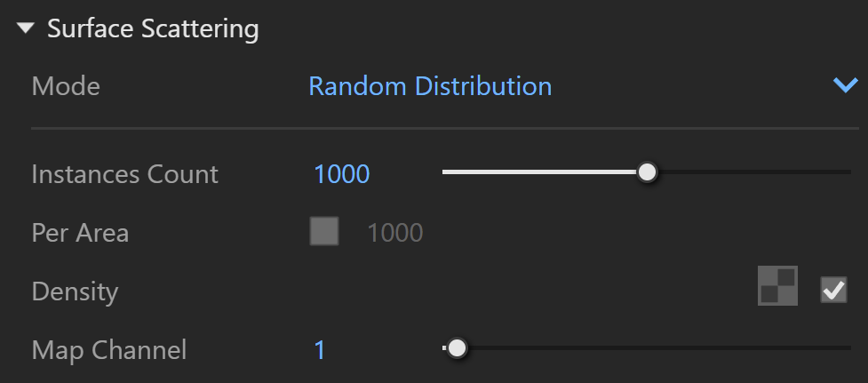Viewport: 868px width, 383px height.
Task: Enable the Per Area checkbox
Action: click(324, 231)
